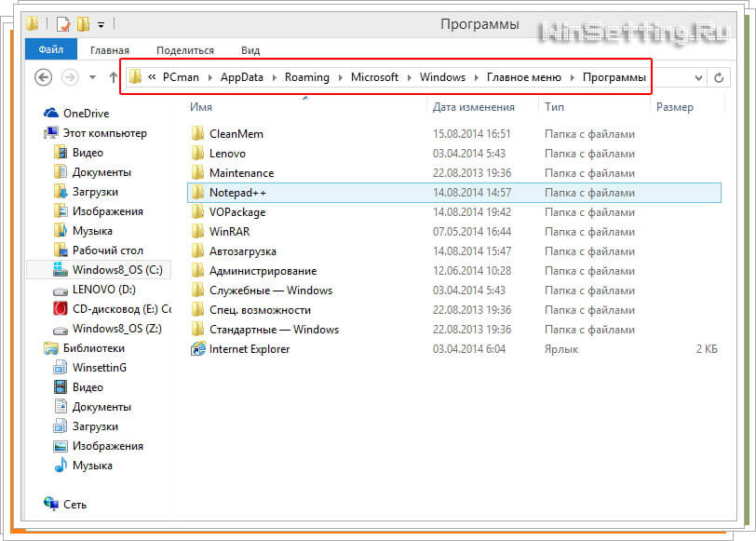Select OneDrive in the navigation pane
756x541 pixels.
pyautogui.click(x=86, y=113)
